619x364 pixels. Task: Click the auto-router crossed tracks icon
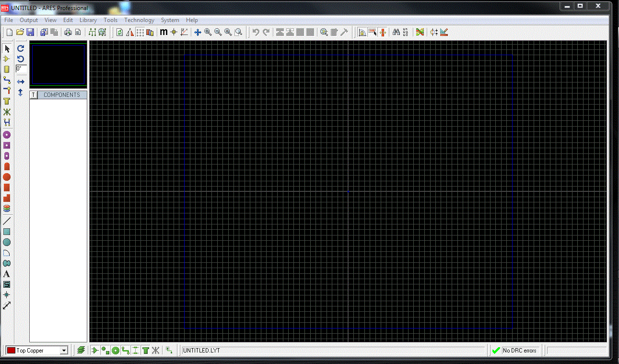click(x=420, y=32)
